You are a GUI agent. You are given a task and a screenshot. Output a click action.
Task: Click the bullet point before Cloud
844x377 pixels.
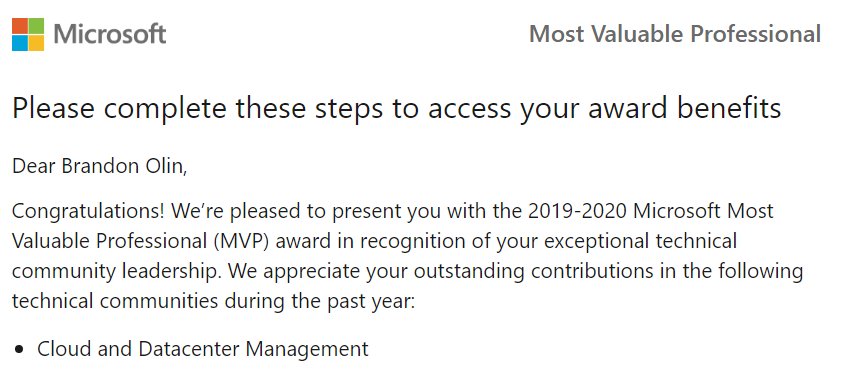[x=20, y=350]
